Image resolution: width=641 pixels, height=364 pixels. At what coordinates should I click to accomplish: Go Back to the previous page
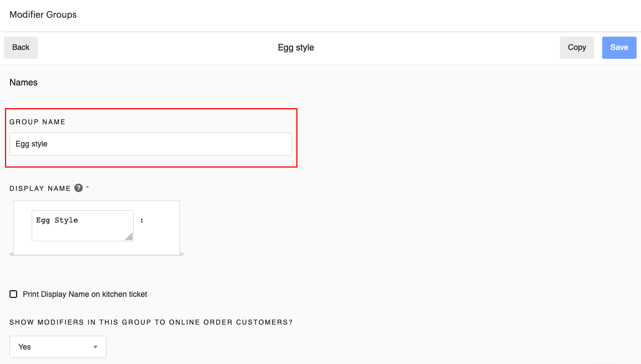click(x=21, y=47)
